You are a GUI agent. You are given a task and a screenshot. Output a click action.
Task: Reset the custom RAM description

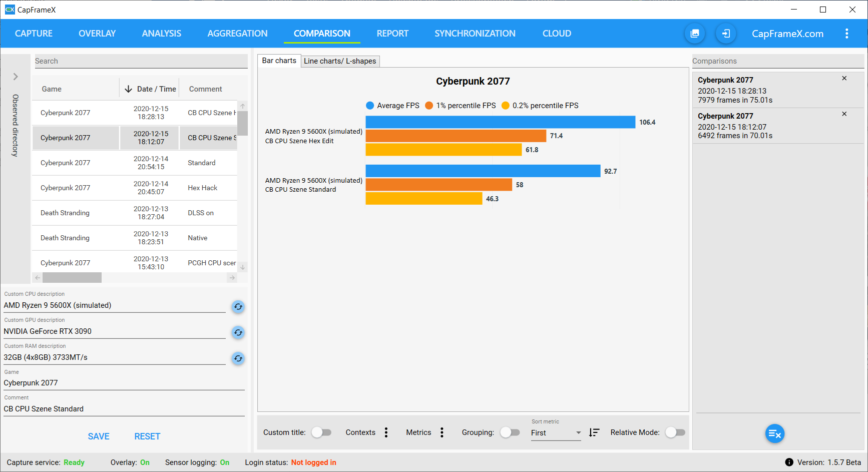(238, 358)
